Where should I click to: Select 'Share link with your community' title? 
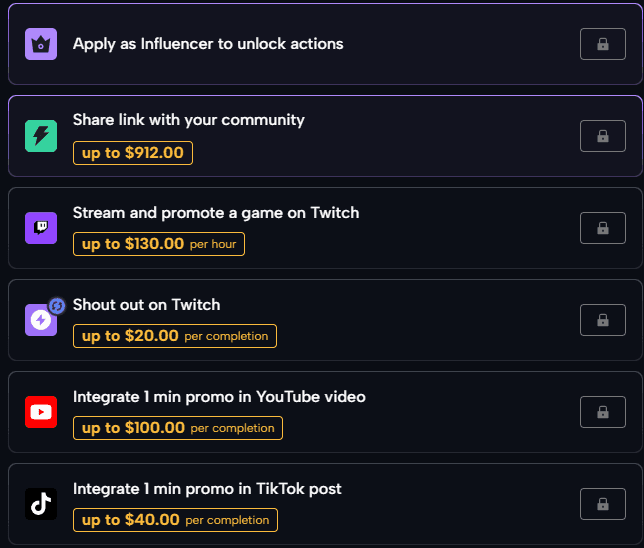[189, 120]
